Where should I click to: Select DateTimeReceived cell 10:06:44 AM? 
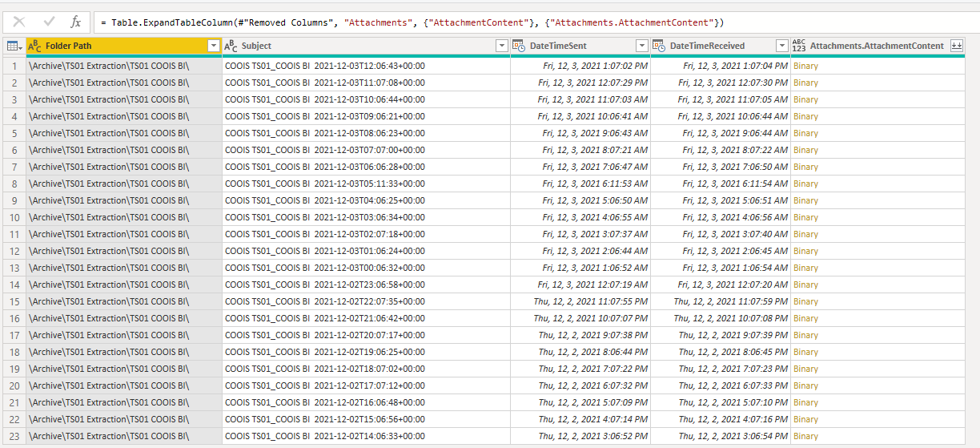pyautogui.click(x=721, y=117)
